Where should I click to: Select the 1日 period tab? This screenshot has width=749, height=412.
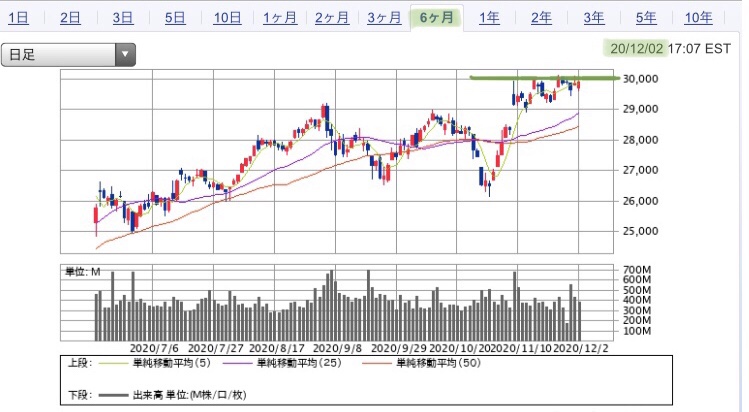(x=19, y=18)
